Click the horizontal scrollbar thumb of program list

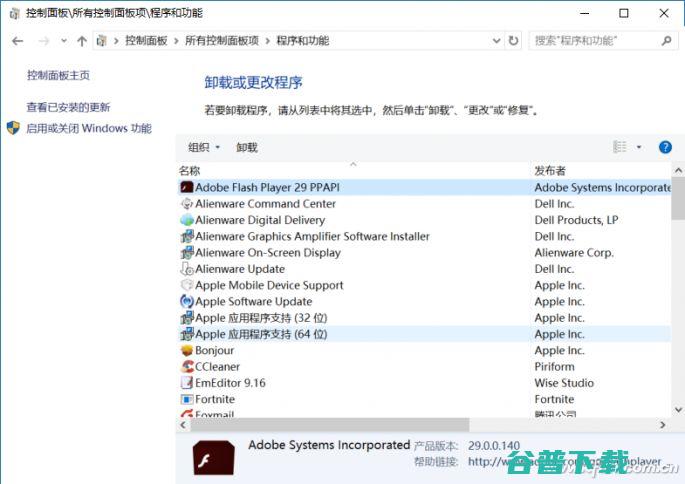click(329, 425)
